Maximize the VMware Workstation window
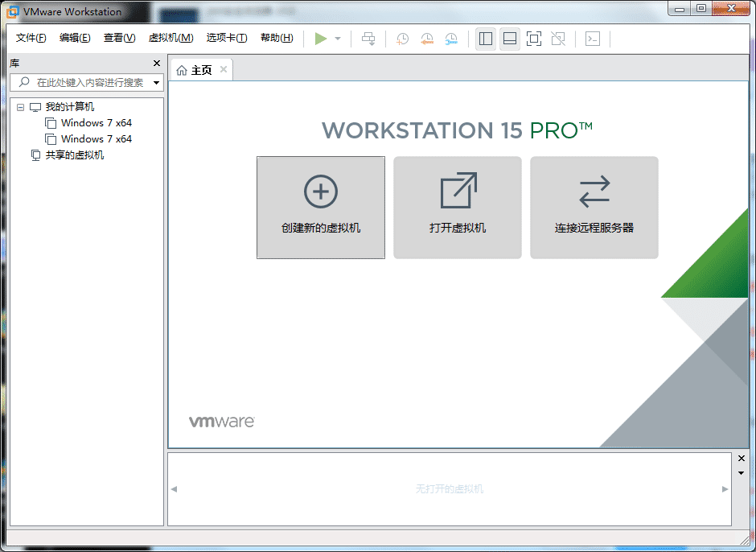The image size is (756, 552). coord(701,9)
